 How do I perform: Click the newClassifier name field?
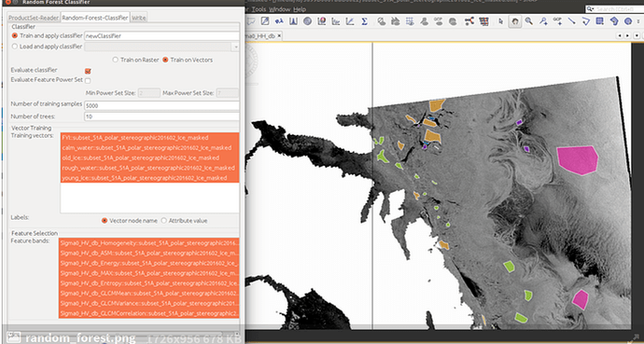[x=161, y=36]
